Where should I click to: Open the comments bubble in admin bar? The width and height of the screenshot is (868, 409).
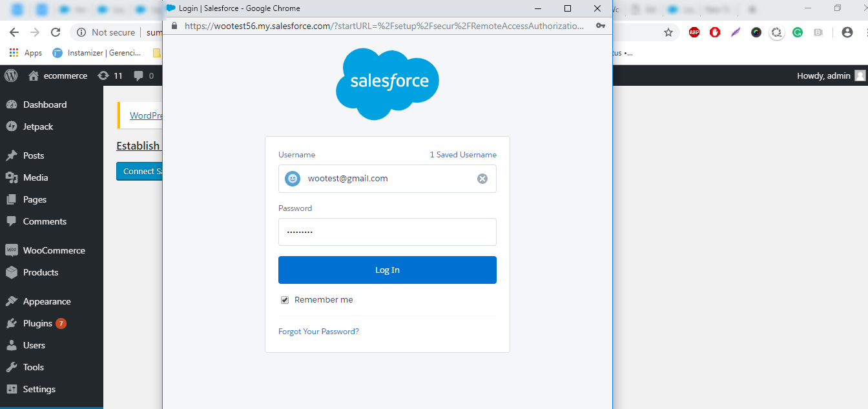[143, 75]
